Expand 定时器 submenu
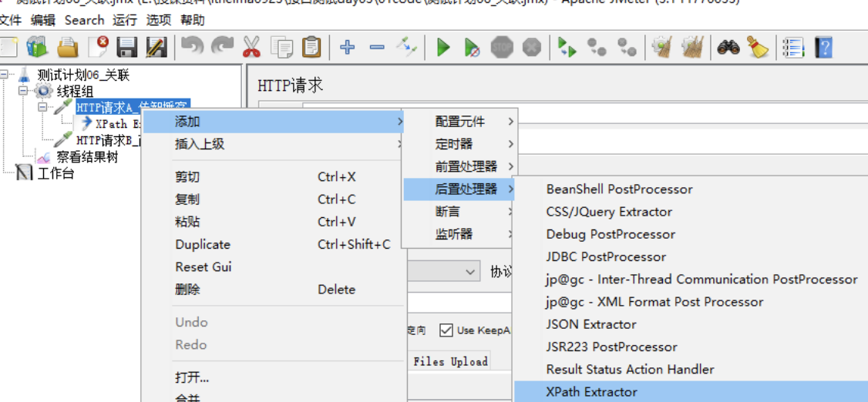 point(459,144)
